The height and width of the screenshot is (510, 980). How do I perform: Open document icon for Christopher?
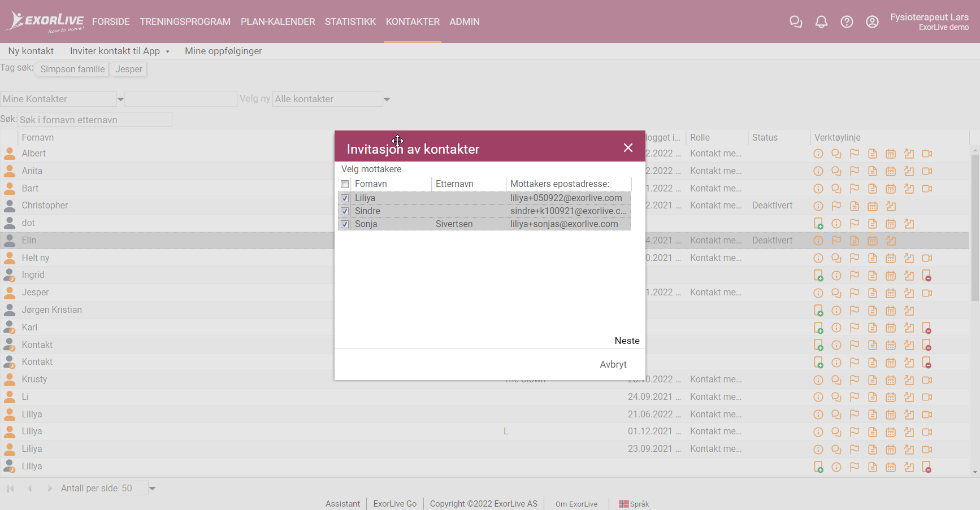click(x=855, y=206)
